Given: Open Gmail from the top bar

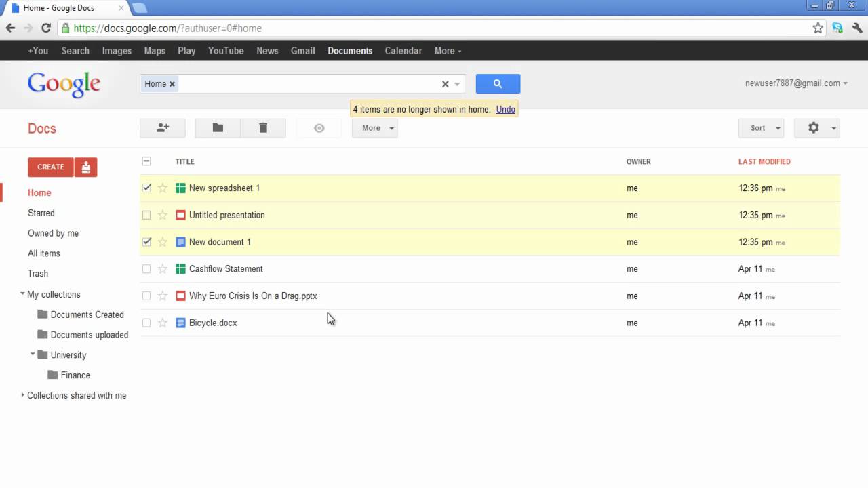Looking at the screenshot, I should 302,51.
